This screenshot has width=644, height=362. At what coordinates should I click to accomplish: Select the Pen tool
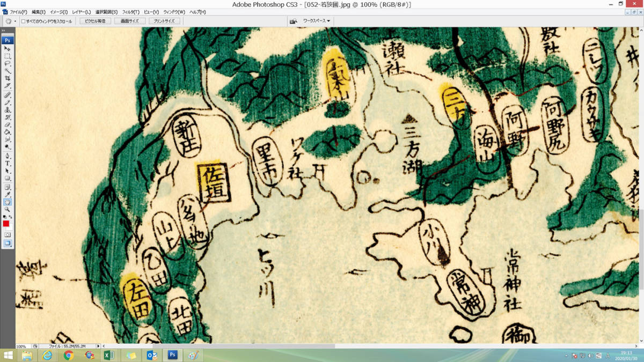[x=8, y=156]
